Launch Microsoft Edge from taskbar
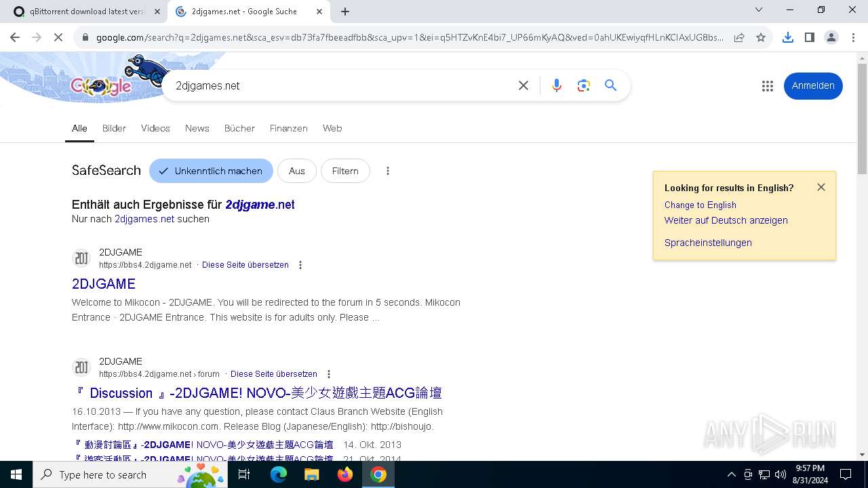868x488 pixels. pos(279,474)
